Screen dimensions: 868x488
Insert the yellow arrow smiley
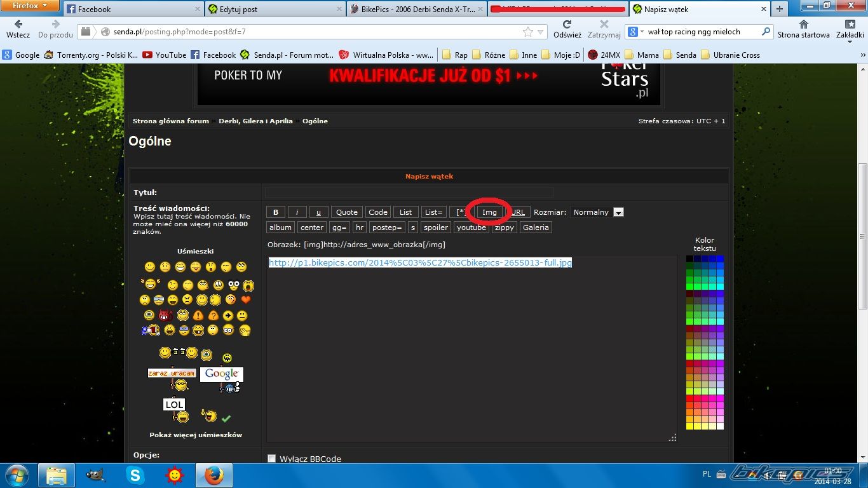click(x=228, y=315)
